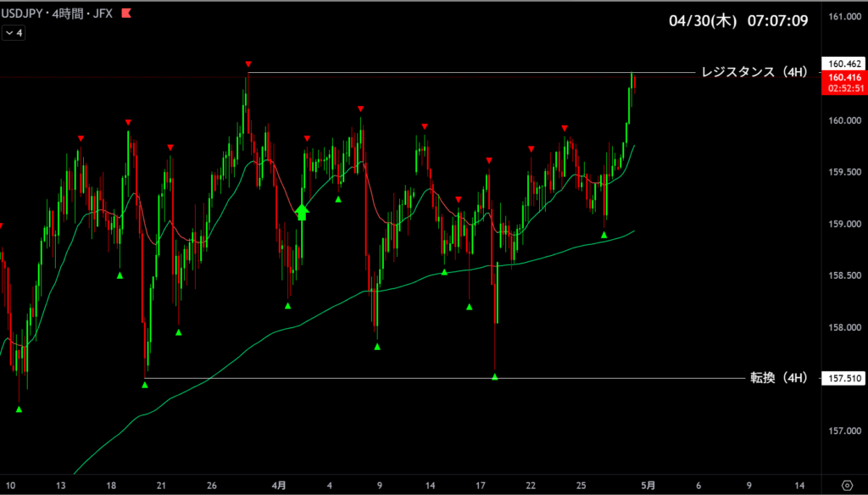Click the red flag icon beside JFX
Image resolution: width=868 pixels, height=495 pixels.
[126, 14]
